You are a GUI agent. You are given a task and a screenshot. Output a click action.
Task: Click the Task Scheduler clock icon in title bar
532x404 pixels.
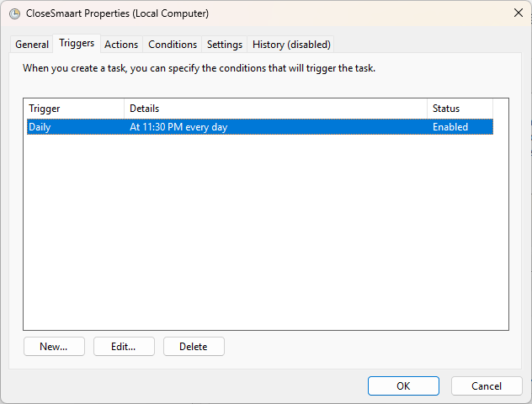click(14, 13)
